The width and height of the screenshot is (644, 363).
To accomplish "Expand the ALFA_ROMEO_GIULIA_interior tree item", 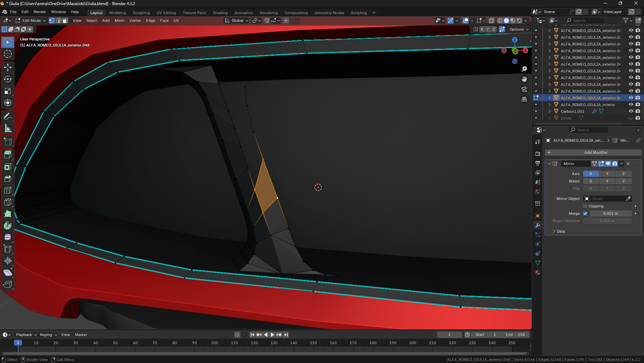I will [549, 105].
